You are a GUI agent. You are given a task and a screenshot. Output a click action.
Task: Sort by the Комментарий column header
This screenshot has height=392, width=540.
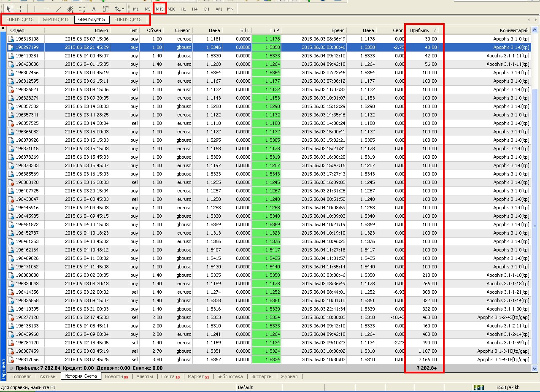click(x=484, y=30)
